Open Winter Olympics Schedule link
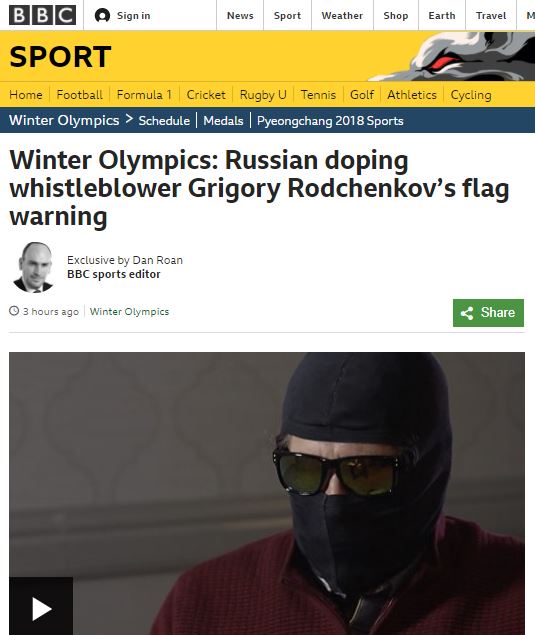The image size is (535, 635). coord(164,121)
